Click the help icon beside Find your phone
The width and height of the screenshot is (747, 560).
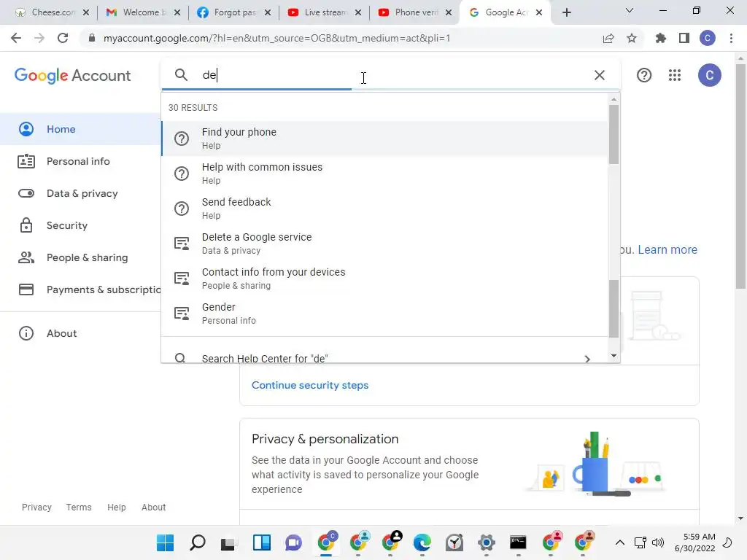pos(182,139)
